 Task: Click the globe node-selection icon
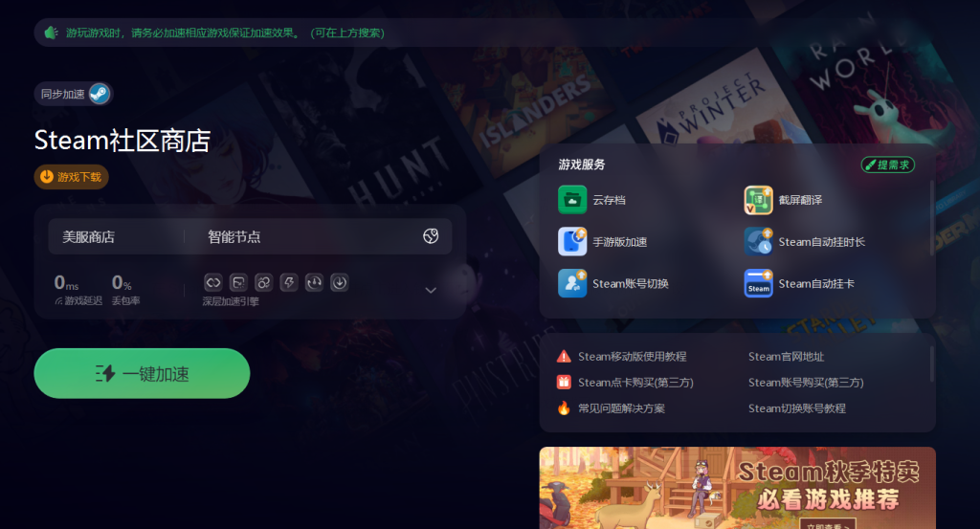coord(431,236)
